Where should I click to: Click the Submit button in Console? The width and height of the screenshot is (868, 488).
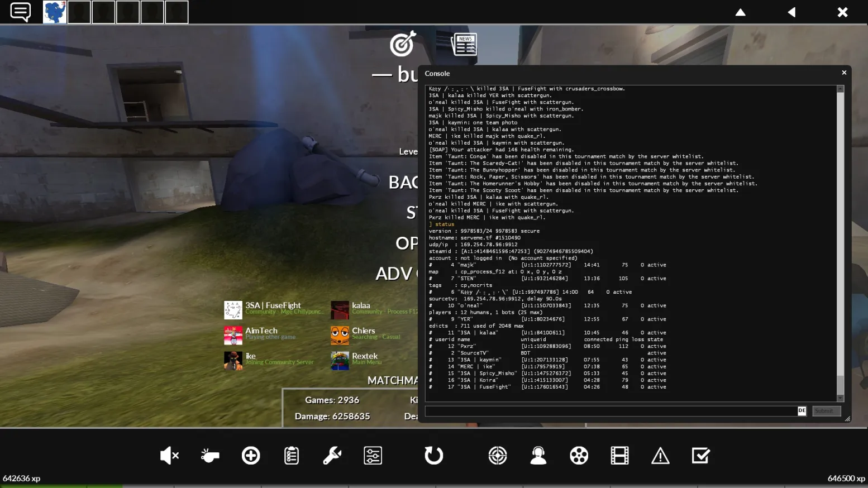click(x=826, y=411)
